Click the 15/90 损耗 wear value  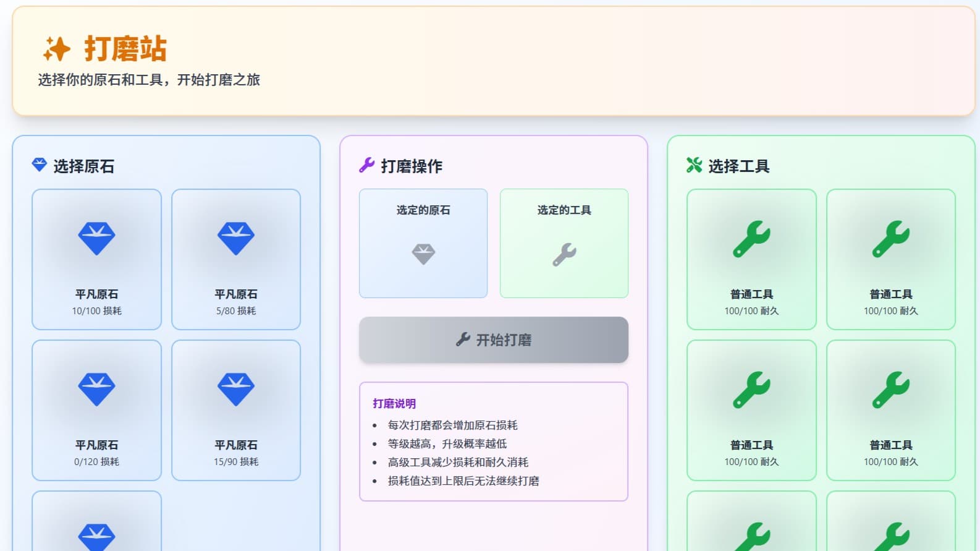click(x=236, y=462)
